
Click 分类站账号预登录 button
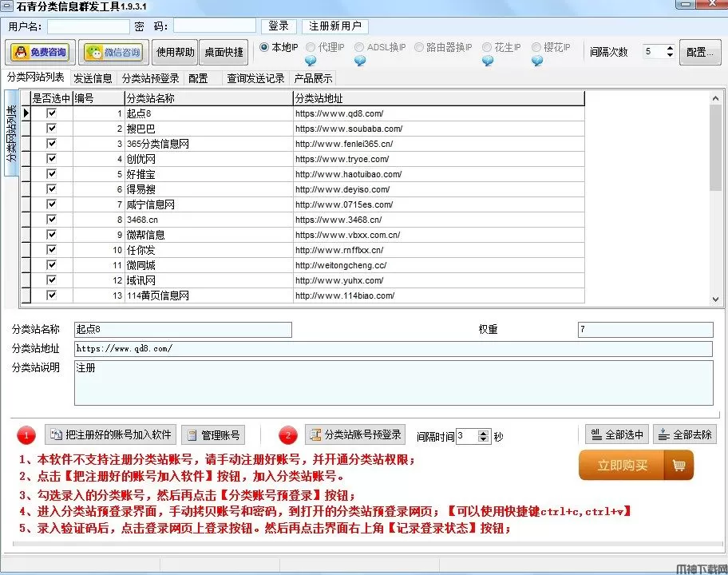354,435
